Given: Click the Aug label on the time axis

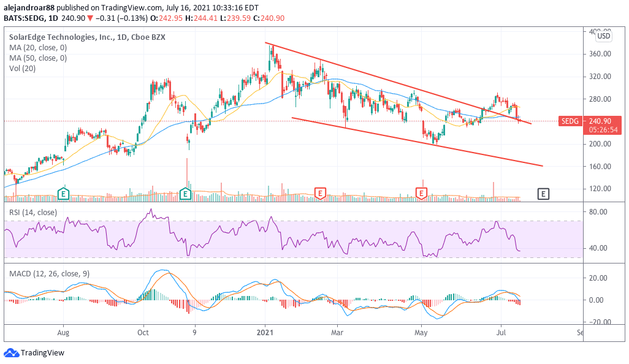Looking at the screenshot, I should [63, 333].
